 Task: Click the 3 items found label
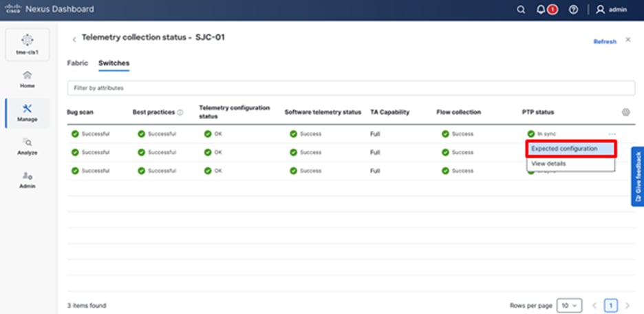coord(87,306)
